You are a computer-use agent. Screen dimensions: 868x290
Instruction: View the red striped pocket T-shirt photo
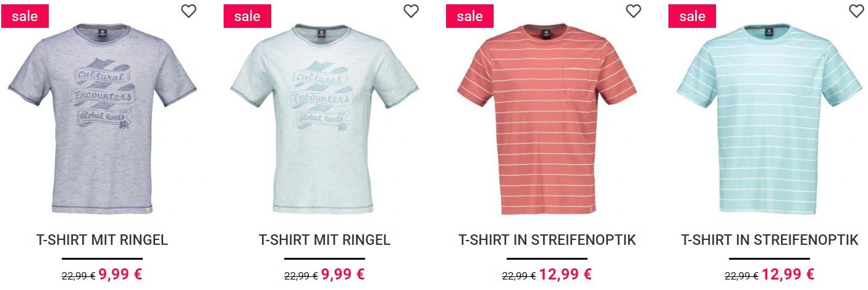pos(547,119)
